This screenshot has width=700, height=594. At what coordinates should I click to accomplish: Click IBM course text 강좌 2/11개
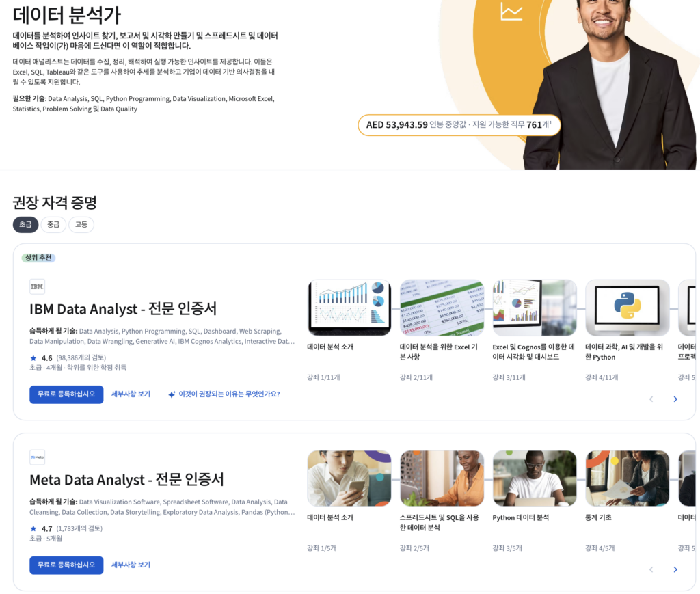point(416,377)
